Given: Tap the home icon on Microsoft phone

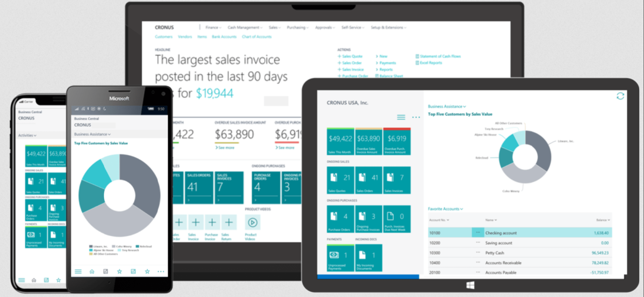Looking at the screenshot, I should coord(92,271).
